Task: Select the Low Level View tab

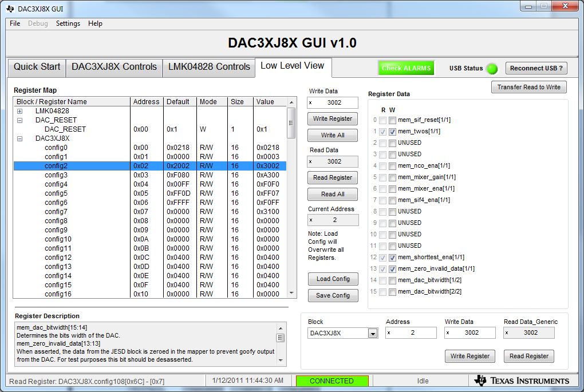Action: 293,66
